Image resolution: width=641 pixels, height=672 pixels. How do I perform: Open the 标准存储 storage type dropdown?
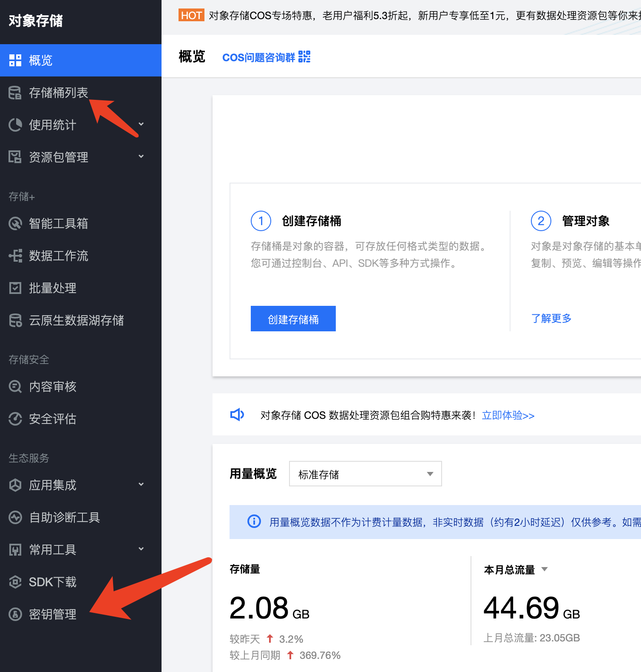[x=365, y=474]
